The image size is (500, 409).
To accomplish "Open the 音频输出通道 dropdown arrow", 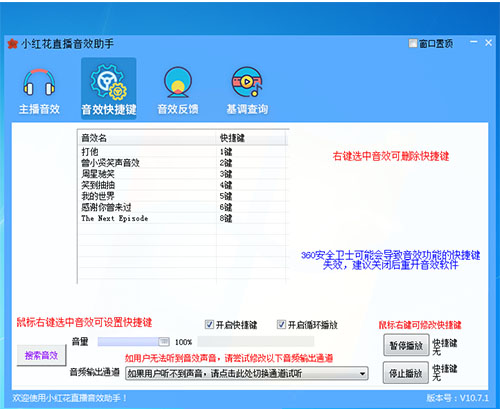I will 362,374.
